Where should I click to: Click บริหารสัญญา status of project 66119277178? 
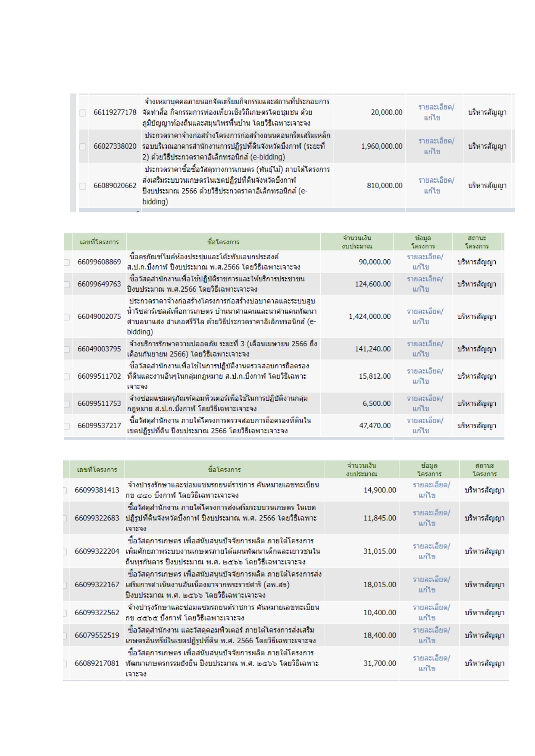pos(487,112)
